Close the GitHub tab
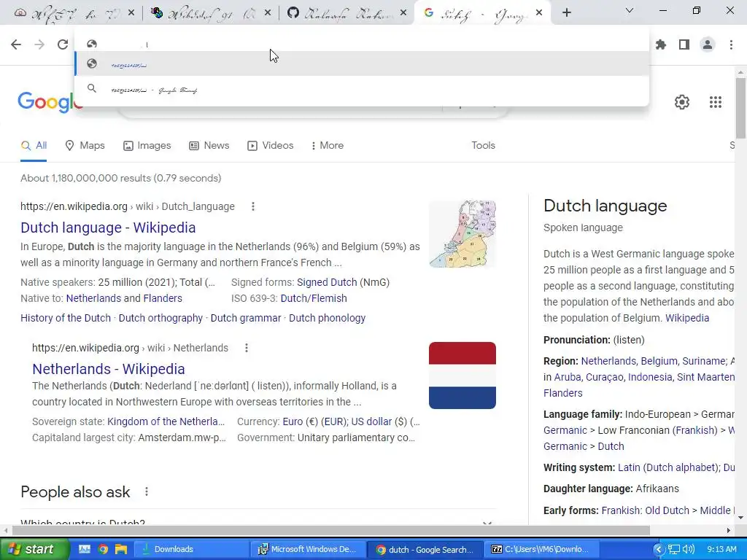747x560 pixels. tap(403, 13)
